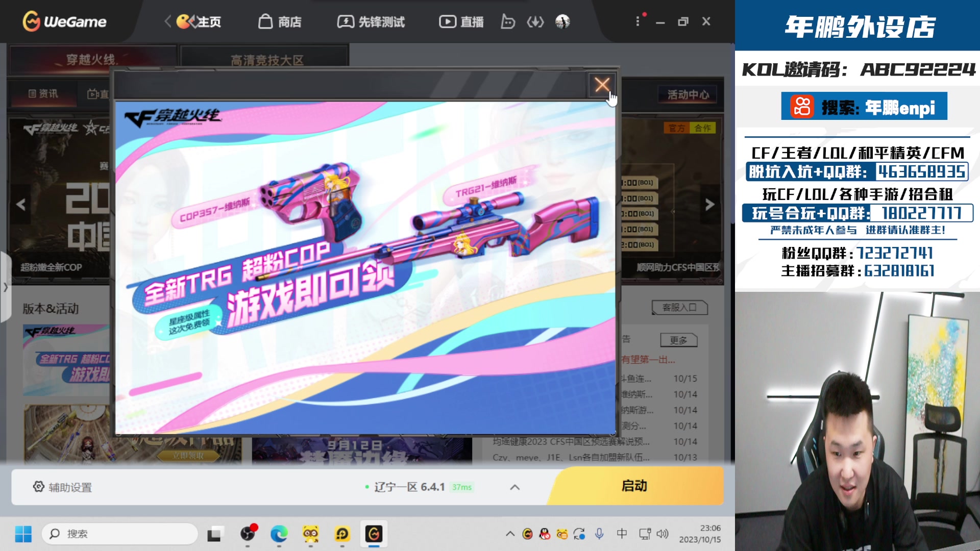Click 更多 to see more news
The image size is (980, 551).
point(678,340)
